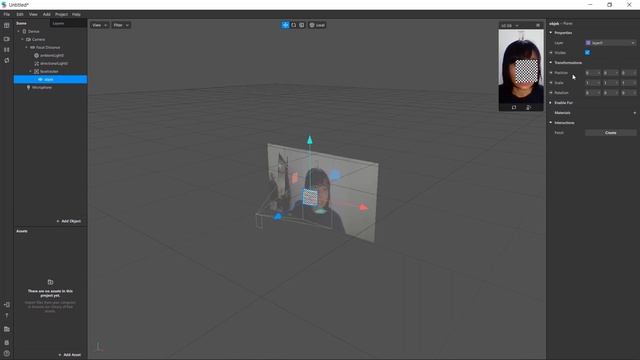
Task: Collapse the faceTracker tree node
Action: click(x=31, y=71)
